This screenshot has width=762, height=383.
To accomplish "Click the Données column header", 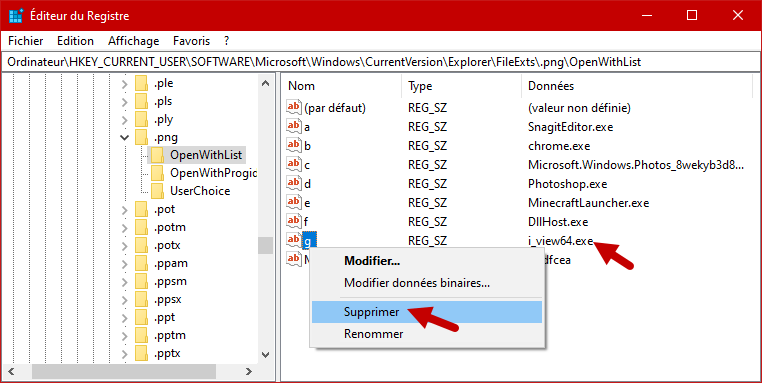I will (x=637, y=86).
